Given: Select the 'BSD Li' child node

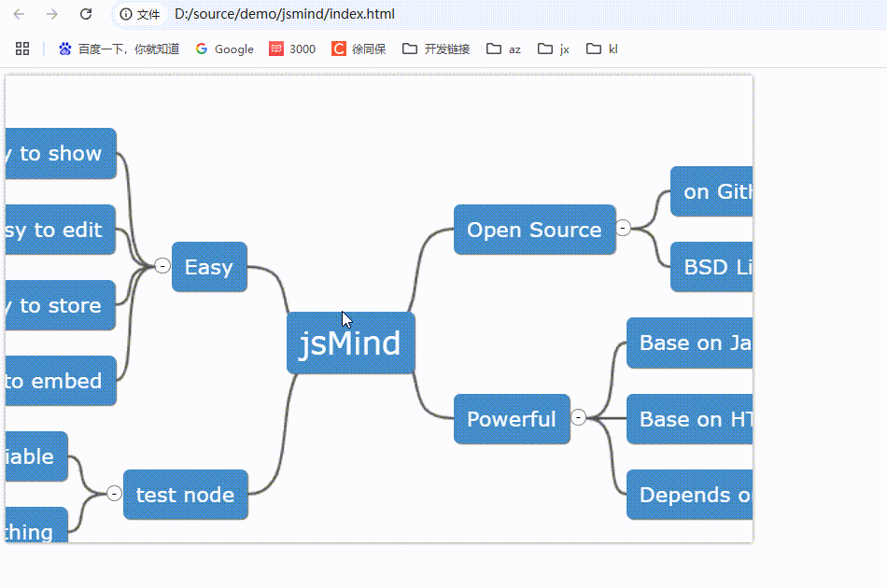Looking at the screenshot, I should click(x=711, y=267).
